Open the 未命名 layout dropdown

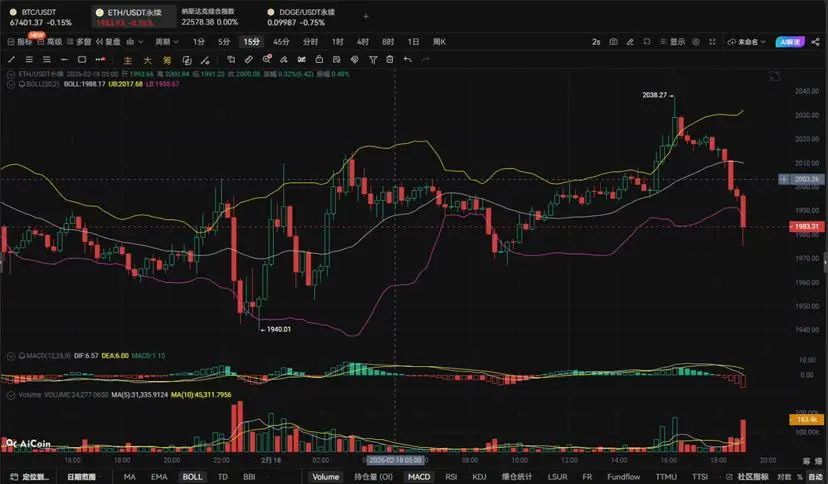click(x=746, y=42)
